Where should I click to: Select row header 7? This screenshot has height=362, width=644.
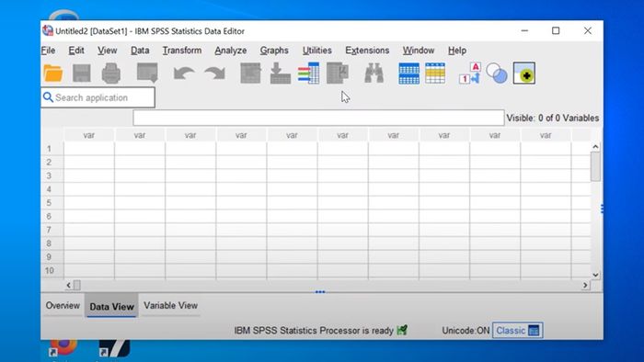[52, 230]
